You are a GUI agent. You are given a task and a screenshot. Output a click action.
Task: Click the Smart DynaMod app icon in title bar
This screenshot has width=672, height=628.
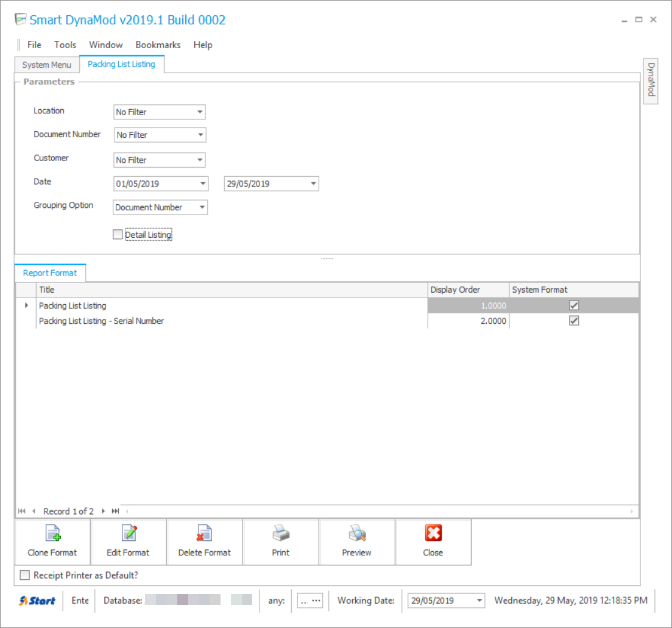pos(20,20)
